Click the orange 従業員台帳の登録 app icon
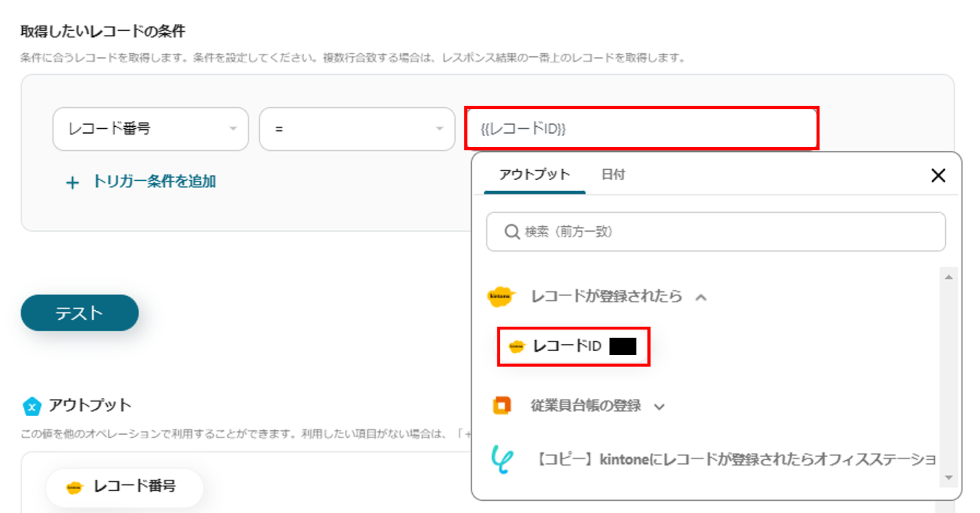Image resolution: width=980 pixels, height=513 pixels. (x=502, y=405)
